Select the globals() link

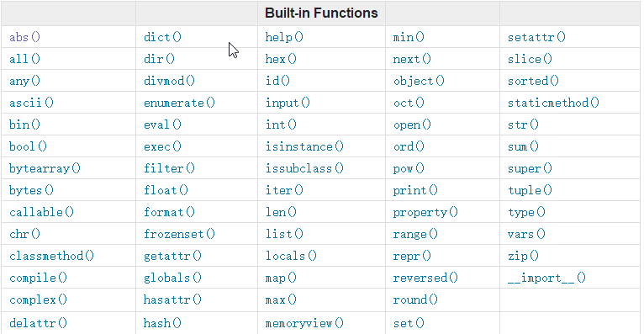(x=172, y=278)
